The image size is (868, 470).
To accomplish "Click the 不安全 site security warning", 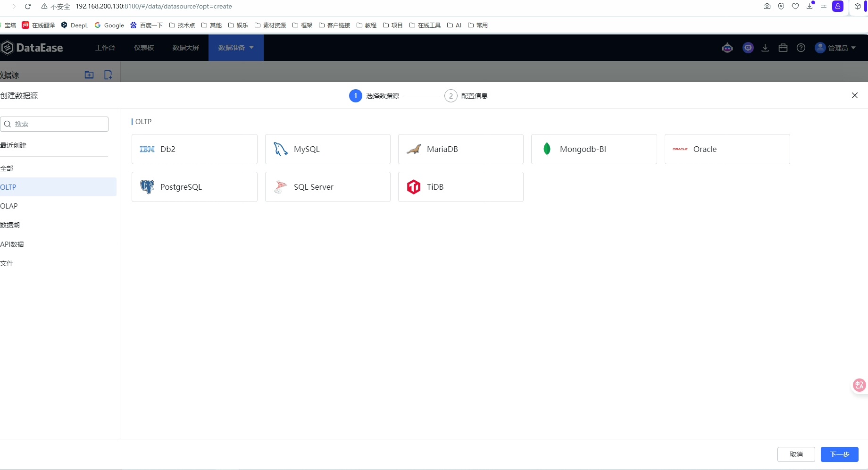I will [x=56, y=7].
